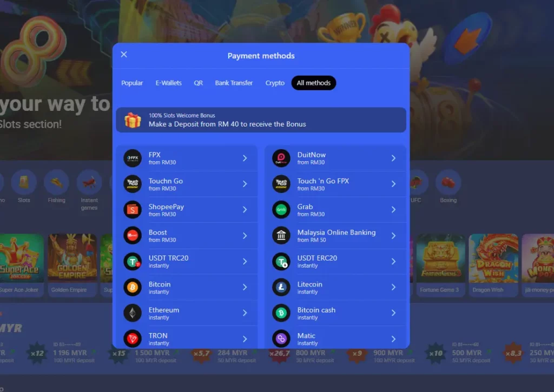
Task: Click the USDT ERC20 coin icon
Action: [281, 261]
